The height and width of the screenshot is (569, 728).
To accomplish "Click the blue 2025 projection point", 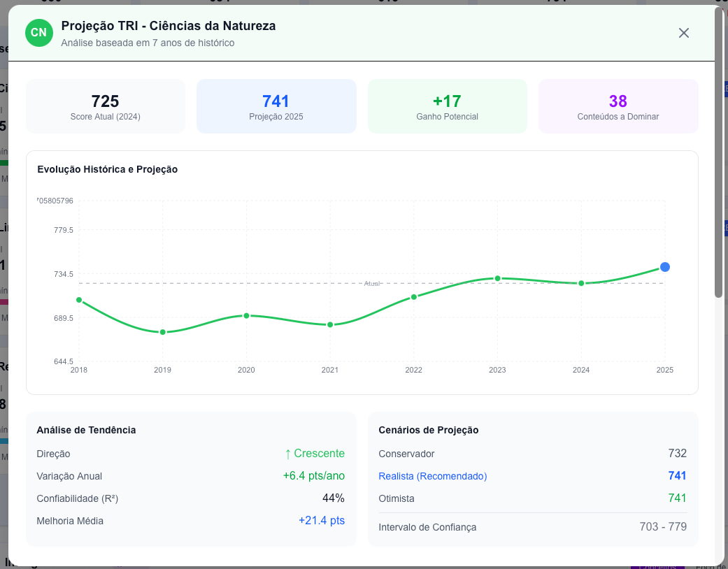I will tap(665, 267).
